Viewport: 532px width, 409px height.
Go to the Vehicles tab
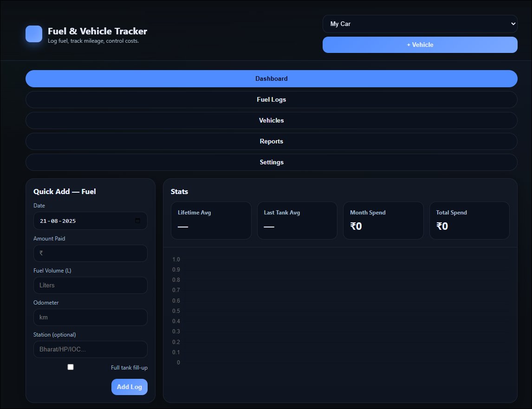pyautogui.click(x=272, y=121)
